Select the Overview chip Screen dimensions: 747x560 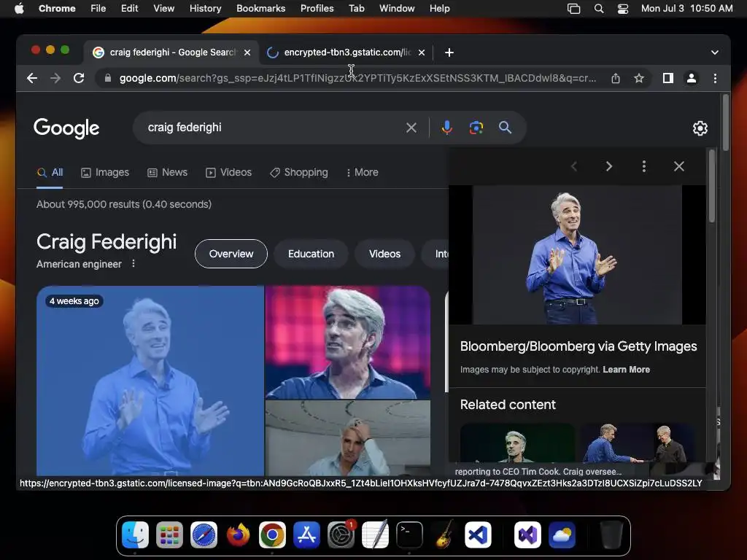point(231,254)
